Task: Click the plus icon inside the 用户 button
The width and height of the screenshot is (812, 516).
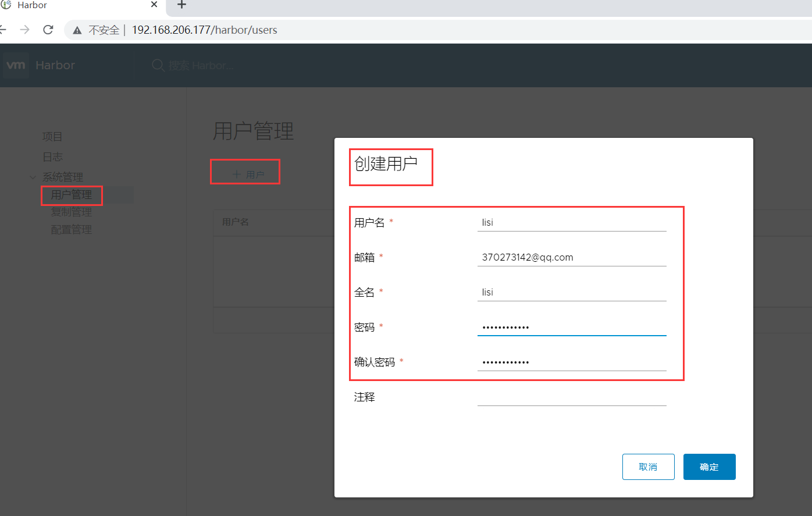Action: coord(237,173)
